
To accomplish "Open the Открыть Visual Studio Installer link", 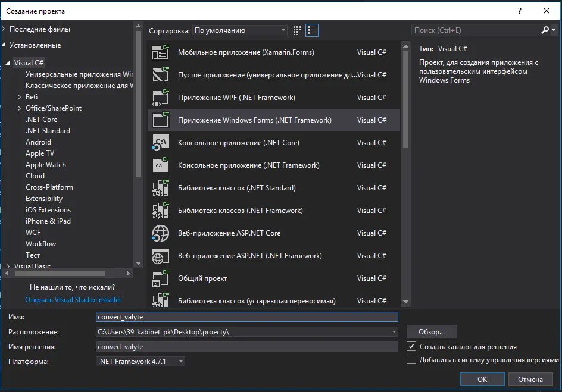I will pos(73,300).
